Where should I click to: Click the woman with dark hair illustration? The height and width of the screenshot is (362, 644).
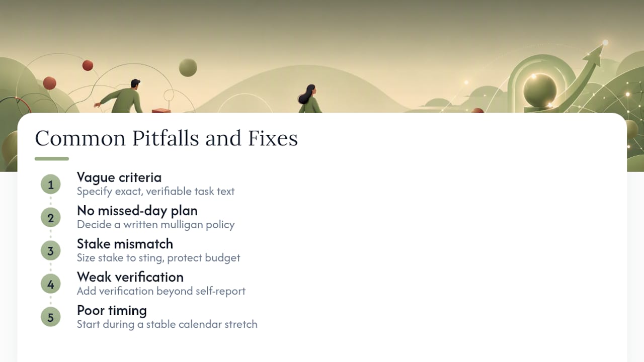pos(309,99)
